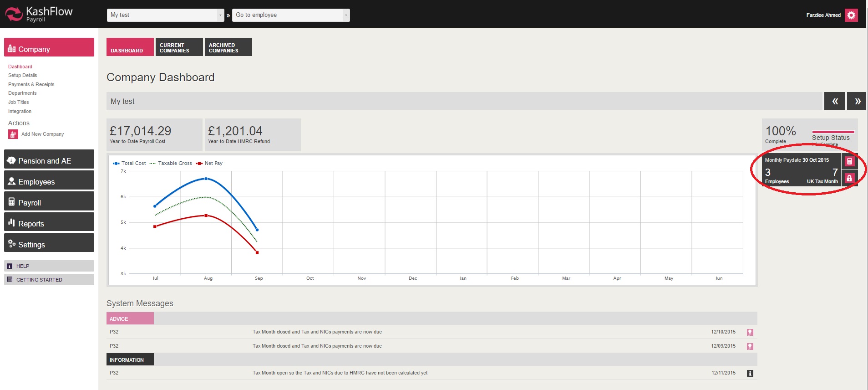The width and height of the screenshot is (868, 390).
Task: Open the Go to employee dropdown
Action: tap(291, 15)
